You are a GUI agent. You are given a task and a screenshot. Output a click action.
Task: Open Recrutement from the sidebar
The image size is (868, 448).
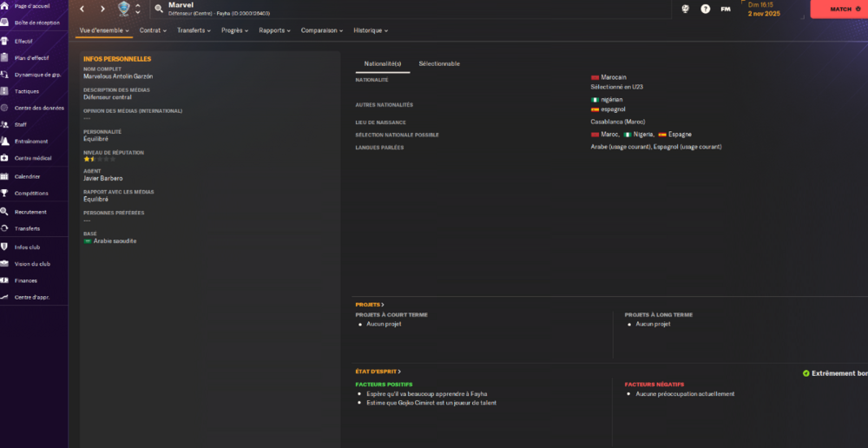(30, 212)
